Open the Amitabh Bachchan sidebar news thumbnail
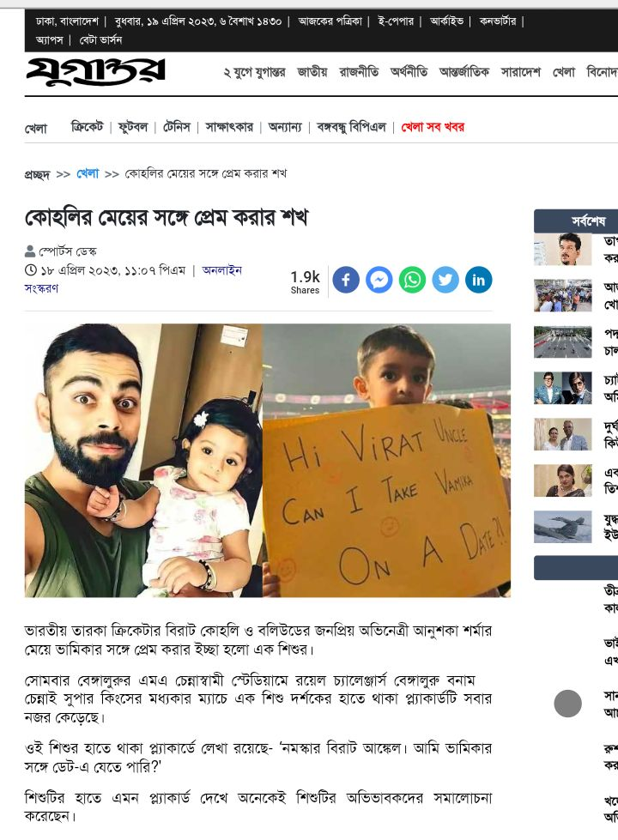Image resolution: width=618 pixels, height=840 pixels. pyautogui.click(x=563, y=388)
